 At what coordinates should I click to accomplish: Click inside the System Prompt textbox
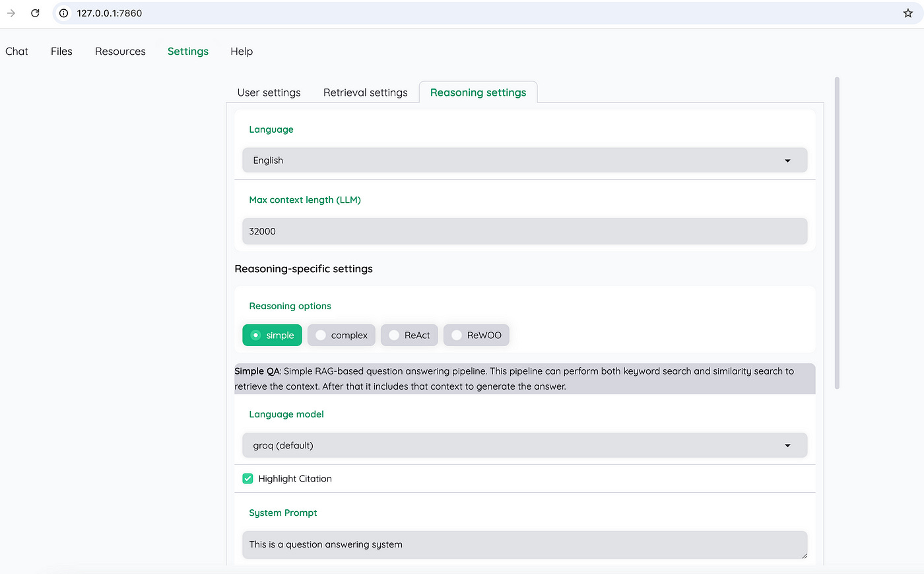525,544
